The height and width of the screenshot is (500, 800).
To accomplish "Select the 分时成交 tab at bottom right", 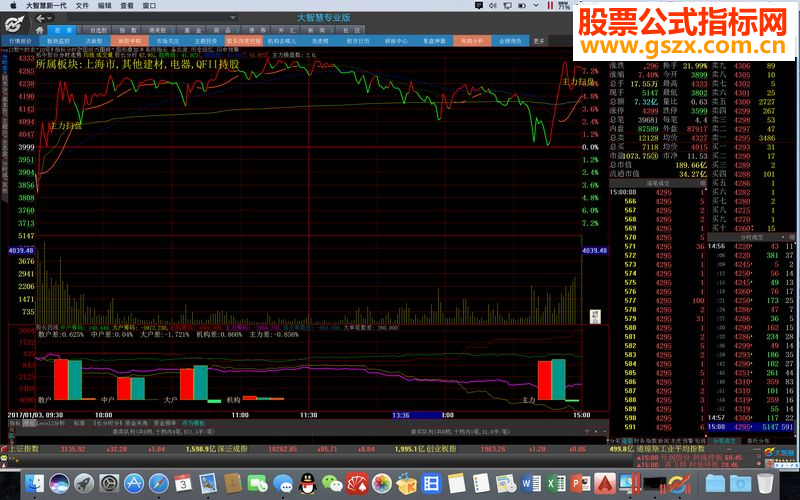I will (x=724, y=440).
